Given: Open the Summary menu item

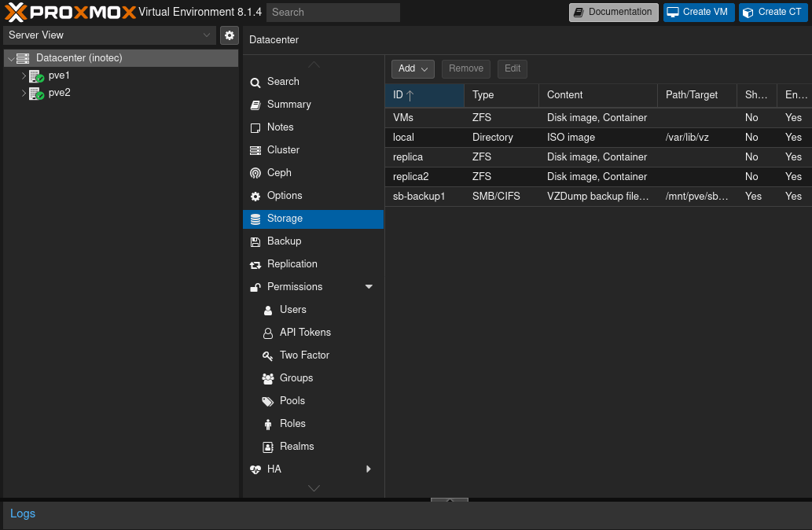Looking at the screenshot, I should tap(314, 104).
